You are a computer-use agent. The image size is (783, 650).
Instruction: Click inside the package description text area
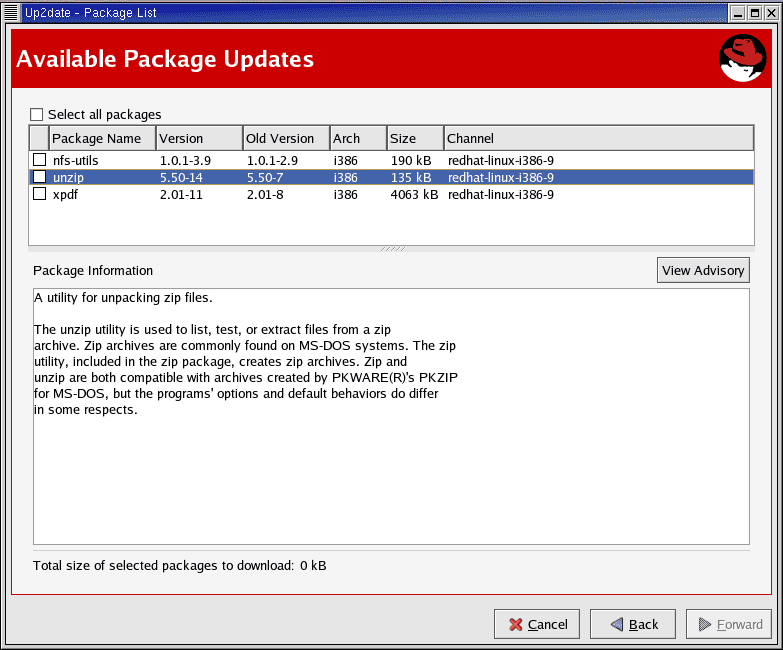tap(392, 416)
